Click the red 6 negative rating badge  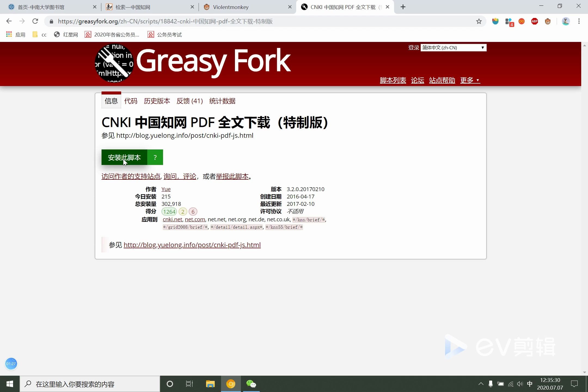click(x=193, y=212)
